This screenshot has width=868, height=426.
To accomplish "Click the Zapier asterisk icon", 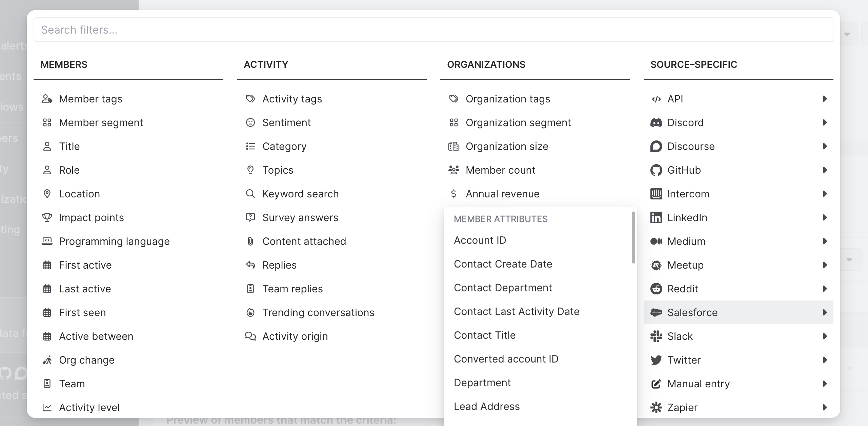I will (656, 407).
